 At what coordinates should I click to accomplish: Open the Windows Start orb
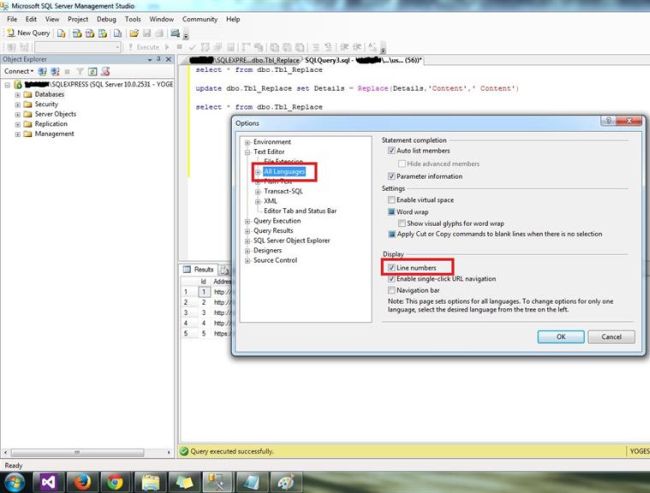[x=15, y=483]
